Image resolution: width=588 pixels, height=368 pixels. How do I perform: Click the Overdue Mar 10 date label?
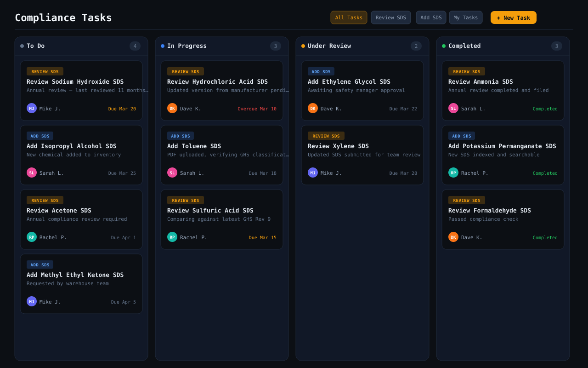257,109
